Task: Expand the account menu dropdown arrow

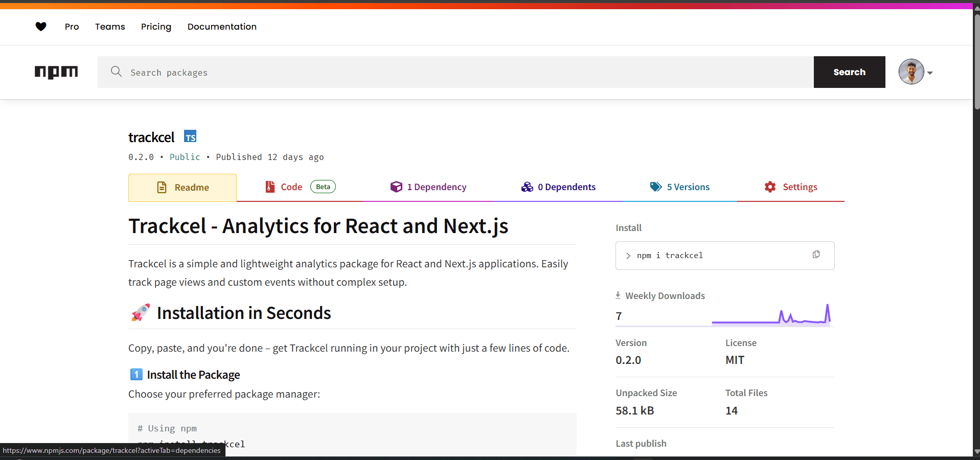Action: click(930, 73)
